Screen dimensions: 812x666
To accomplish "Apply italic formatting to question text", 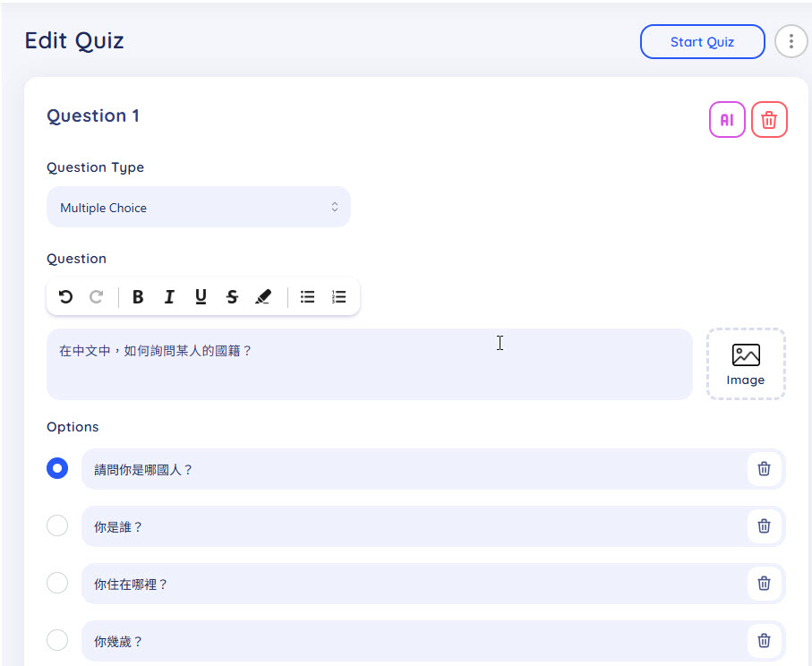I will coord(169,297).
